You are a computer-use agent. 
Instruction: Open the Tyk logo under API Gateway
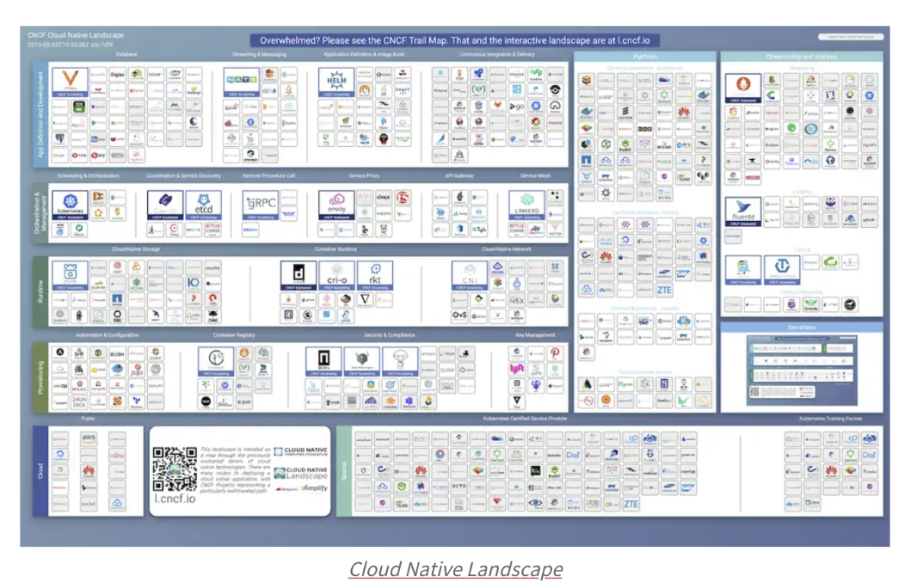point(479,230)
